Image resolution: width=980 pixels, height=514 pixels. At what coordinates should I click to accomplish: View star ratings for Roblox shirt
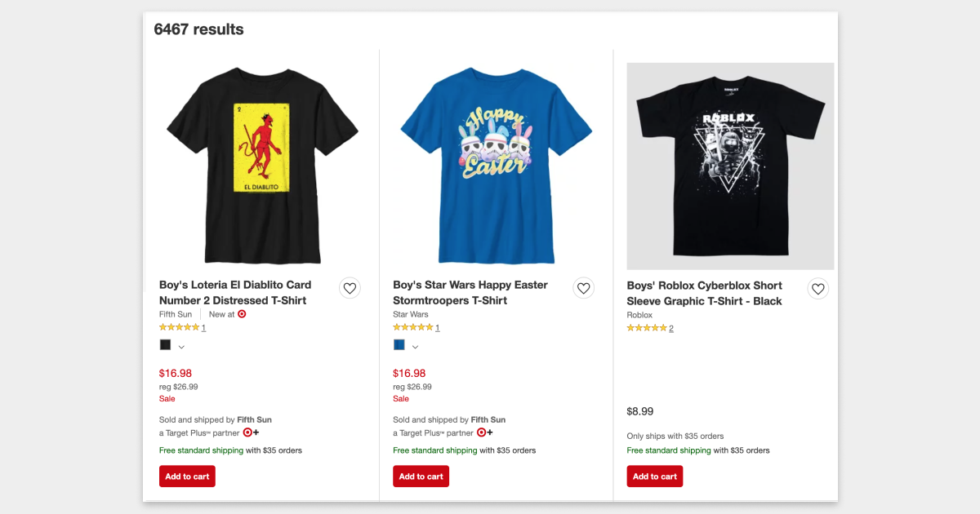pos(647,328)
